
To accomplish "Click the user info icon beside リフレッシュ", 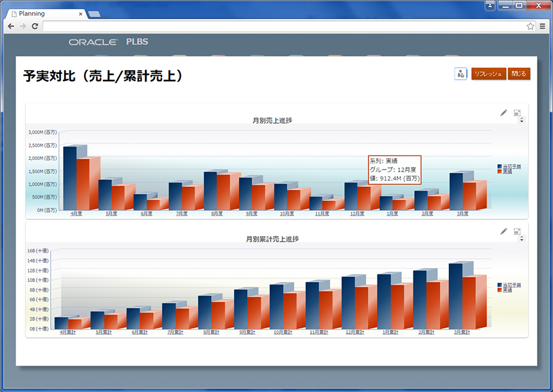I will 460,74.
